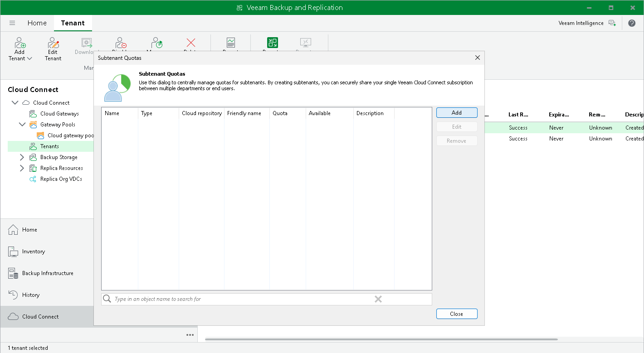The height and width of the screenshot is (353, 644).
Task: Open the Backup Infrastructure view
Action: (47, 273)
